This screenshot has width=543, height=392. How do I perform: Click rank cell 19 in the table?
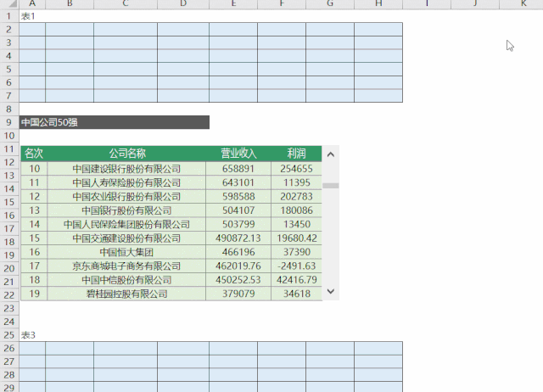click(34, 294)
